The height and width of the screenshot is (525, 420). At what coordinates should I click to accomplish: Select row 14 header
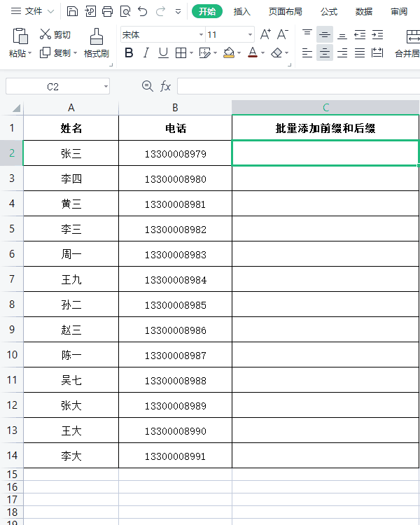(x=12, y=456)
